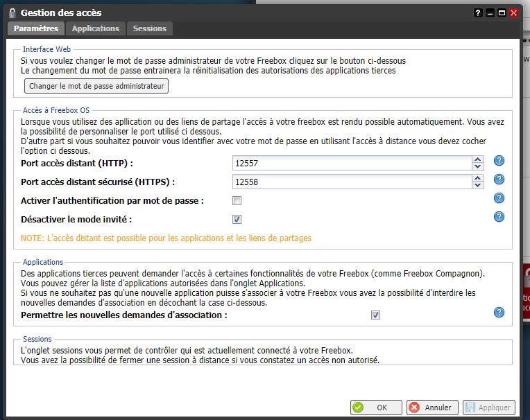Focus the HTTP port field showing 12557
The width and height of the screenshot is (530, 420).
click(352, 163)
